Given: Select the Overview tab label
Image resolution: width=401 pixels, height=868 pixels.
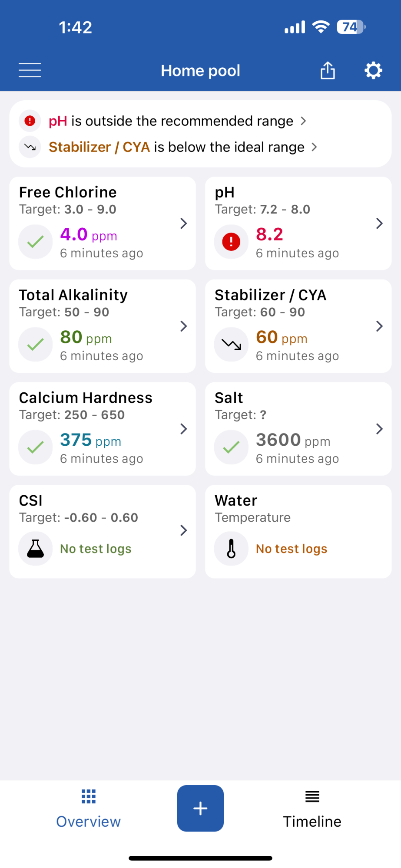Looking at the screenshot, I should click(89, 822).
